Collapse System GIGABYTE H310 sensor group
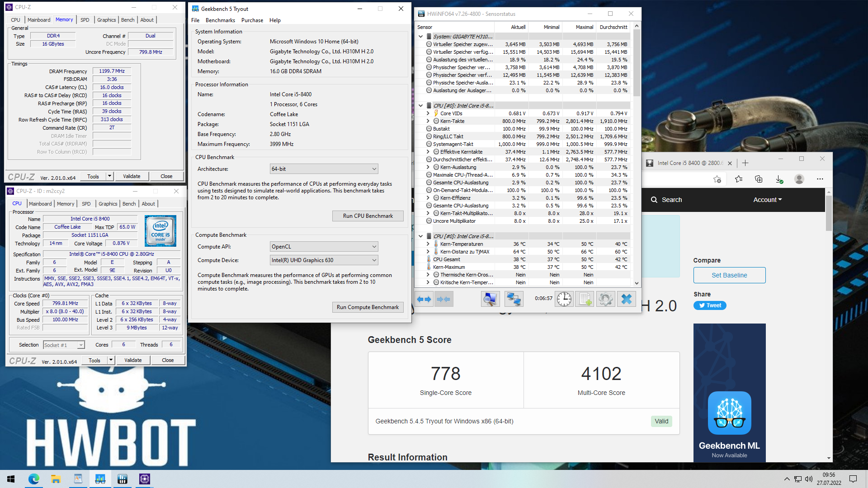The height and width of the screenshot is (488, 868). click(x=421, y=37)
